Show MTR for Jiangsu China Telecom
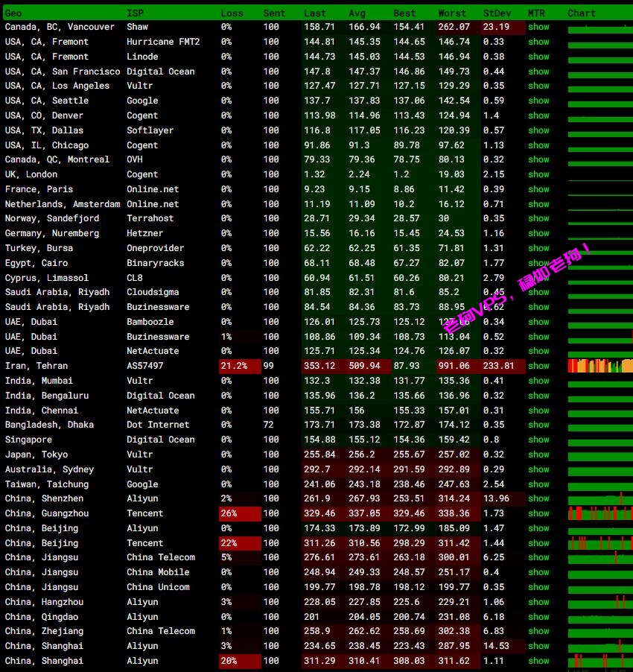633x672 pixels. [538, 557]
